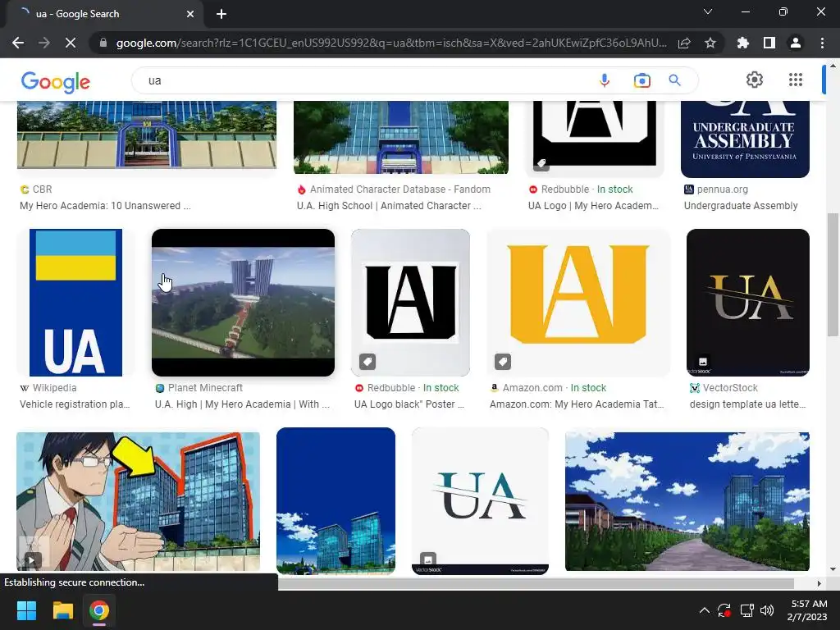840x630 pixels.
Task: Click the My Hero Academia: 10 Unanswered link
Action: (105, 206)
